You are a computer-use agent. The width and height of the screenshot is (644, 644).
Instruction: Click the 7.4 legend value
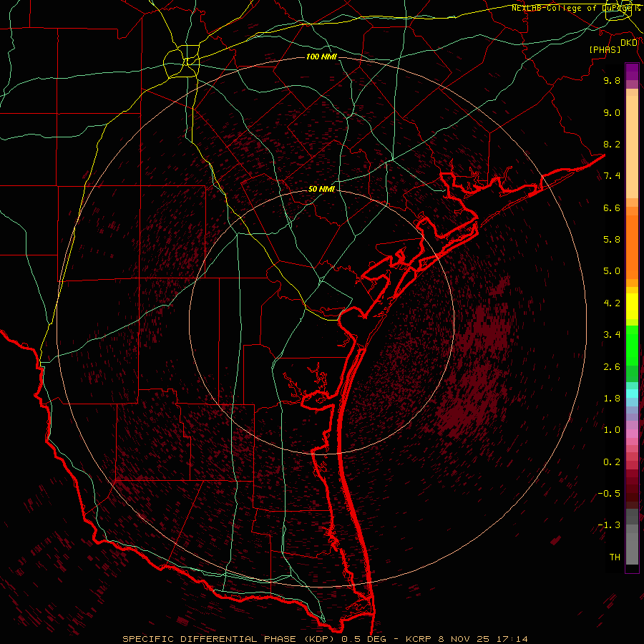(612, 176)
